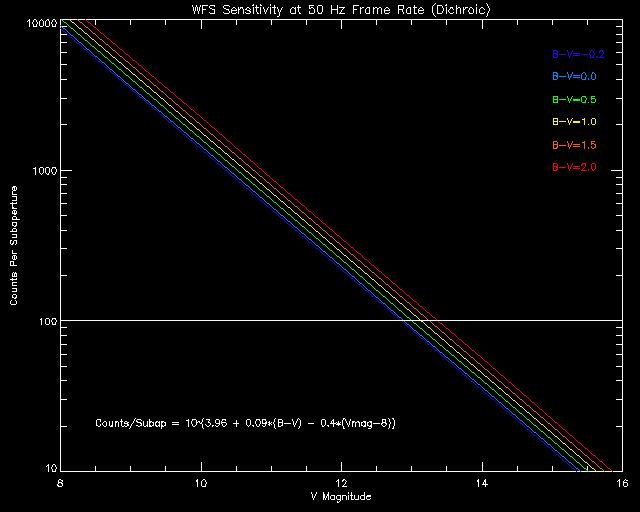Click the Counts/Subap formula text
This screenshot has height=512, width=640.
pos(245,423)
